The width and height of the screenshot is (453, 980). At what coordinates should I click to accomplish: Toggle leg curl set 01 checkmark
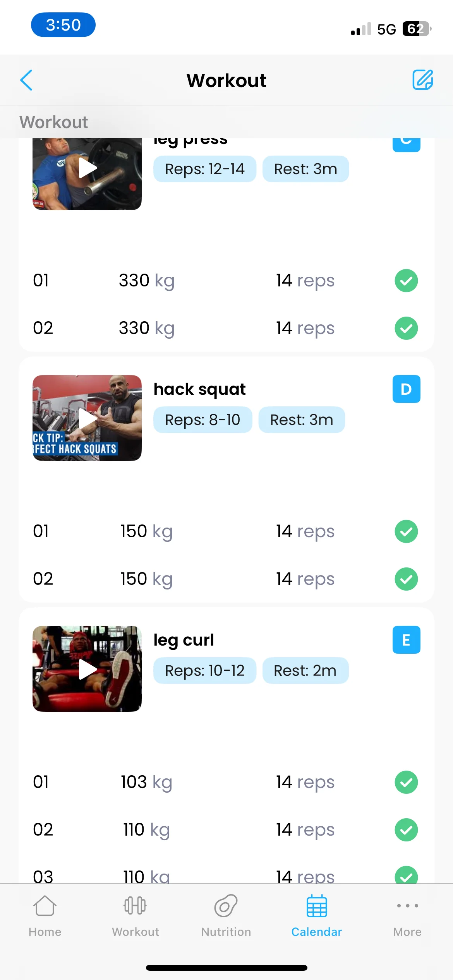pos(406,782)
